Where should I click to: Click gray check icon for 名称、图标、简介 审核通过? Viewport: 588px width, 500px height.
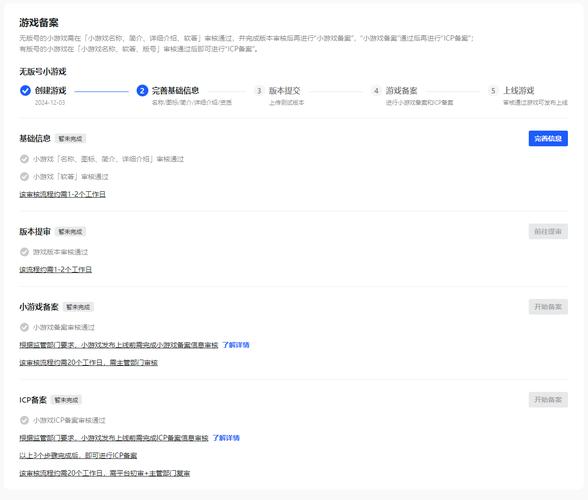24,159
